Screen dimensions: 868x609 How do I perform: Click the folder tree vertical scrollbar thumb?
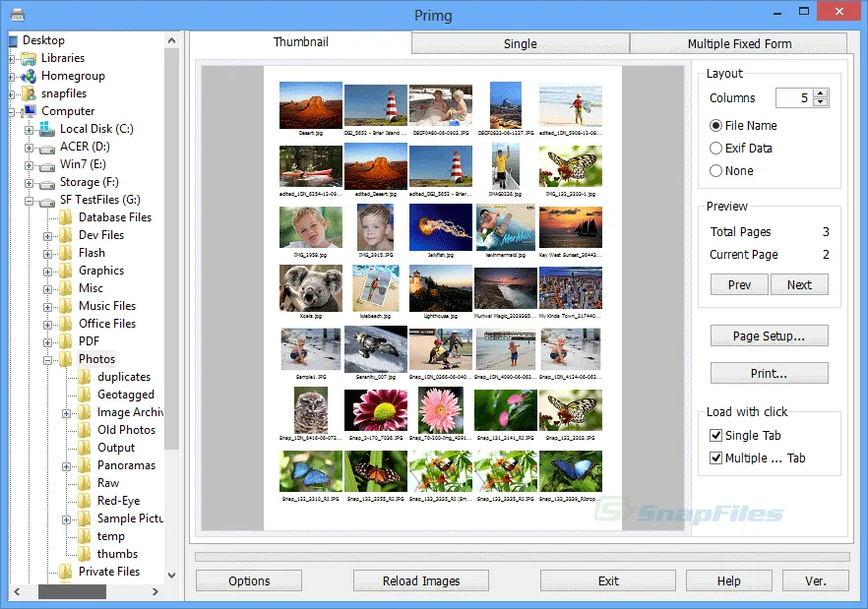(171, 248)
